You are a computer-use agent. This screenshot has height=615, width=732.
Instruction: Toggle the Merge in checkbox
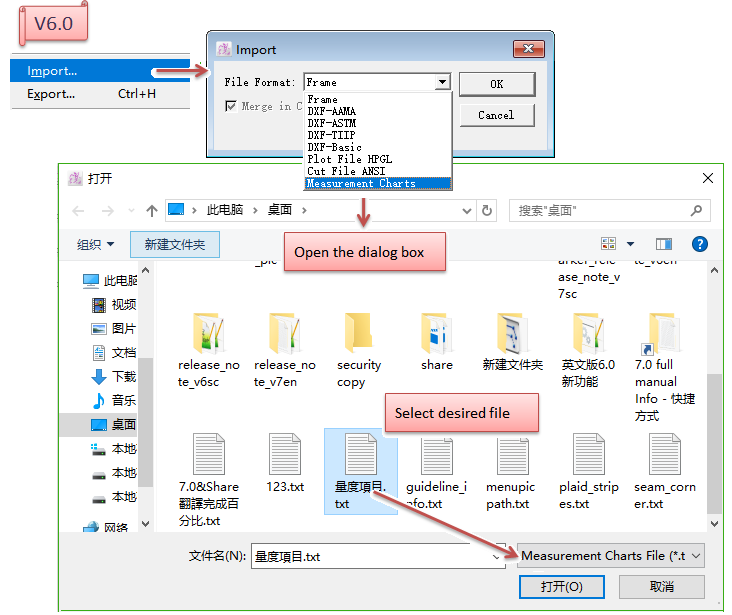[232, 106]
